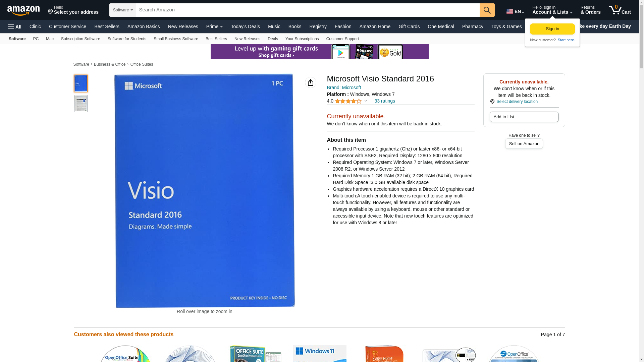Open the shopping cart icon
The image size is (644, 362).
pyautogui.click(x=619, y=10)
